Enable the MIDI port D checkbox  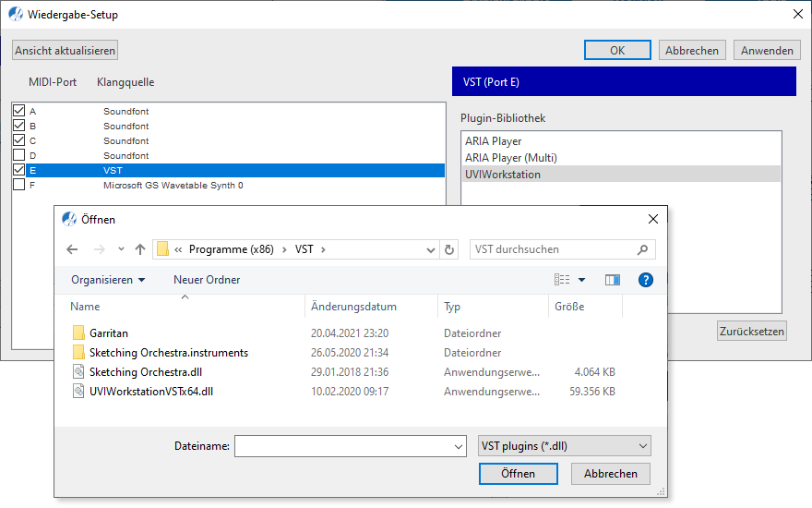(19, 155)
